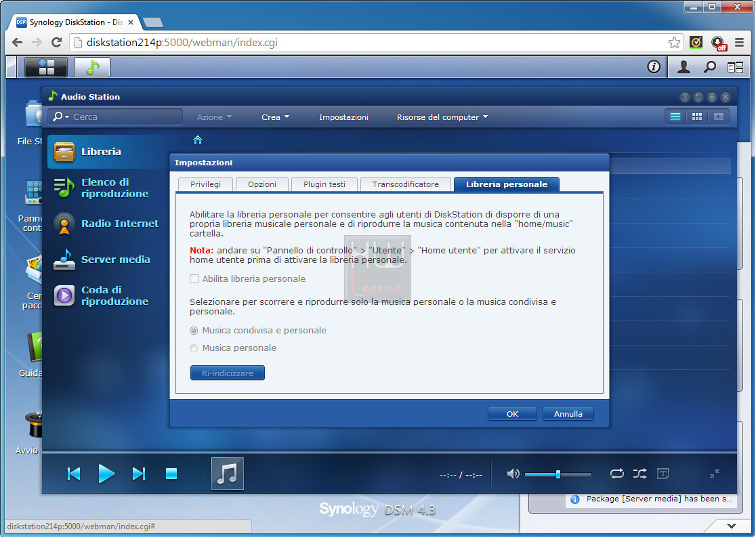Viewport: 756px width, 538px height.
Task: Skip to next track
Action: click(139, 474)
